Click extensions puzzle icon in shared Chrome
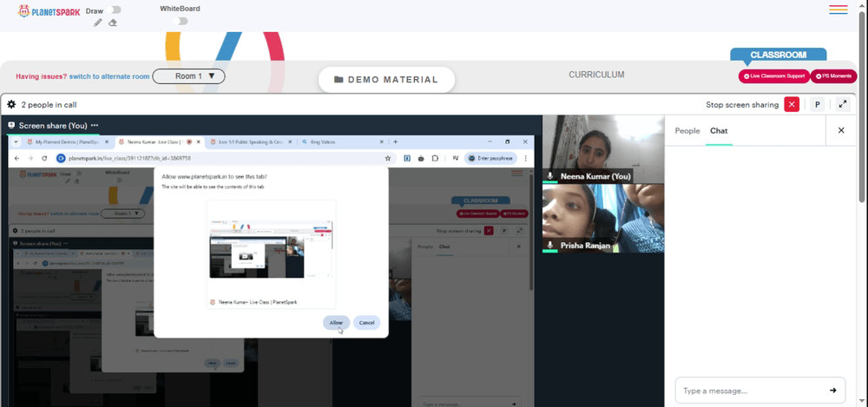This screenshot has height=407, width=868. click(x=435, y=158)
